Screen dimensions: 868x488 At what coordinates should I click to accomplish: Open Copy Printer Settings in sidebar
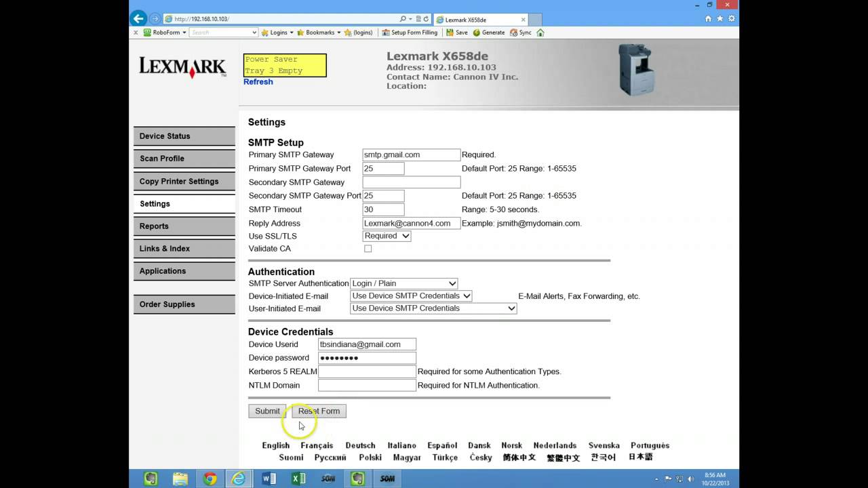[x=184, y=182]
